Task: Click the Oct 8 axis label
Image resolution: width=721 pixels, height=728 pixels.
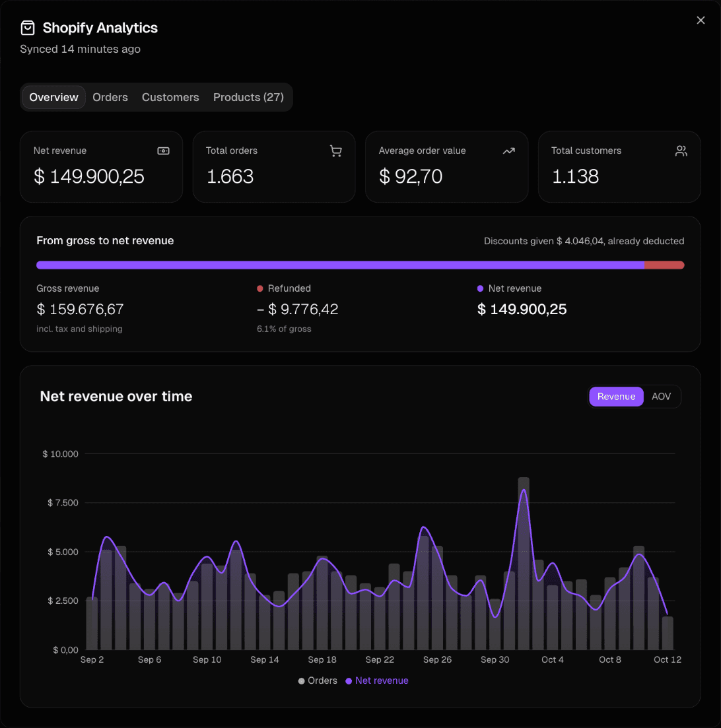Action: [610, 660]
